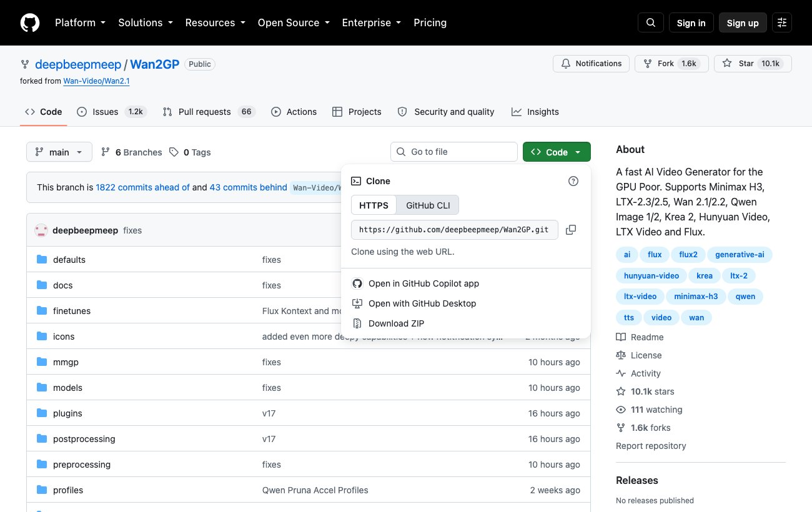
Task: Click Open in GitHub Copilot app
Action: coord(423,283)
